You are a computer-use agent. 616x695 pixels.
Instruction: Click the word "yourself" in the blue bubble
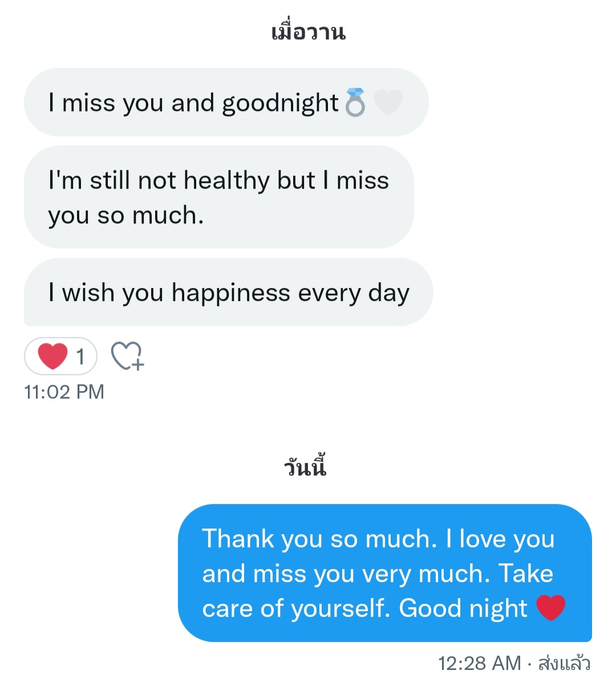point(341,608)
